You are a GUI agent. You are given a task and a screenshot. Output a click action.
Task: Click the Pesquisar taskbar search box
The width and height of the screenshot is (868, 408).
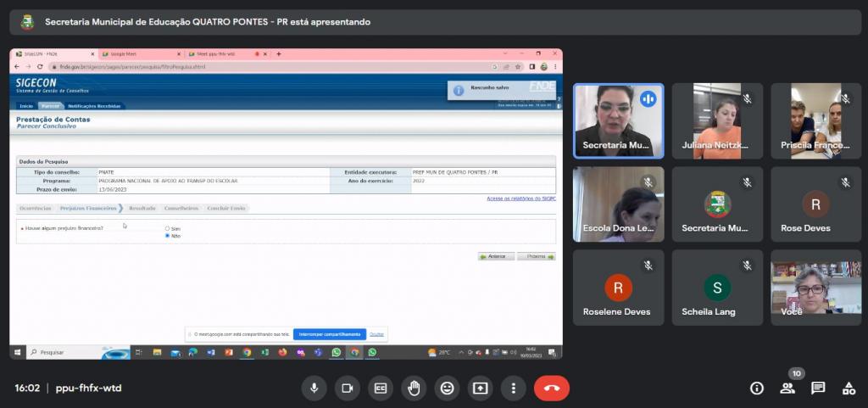click(77, 352)
